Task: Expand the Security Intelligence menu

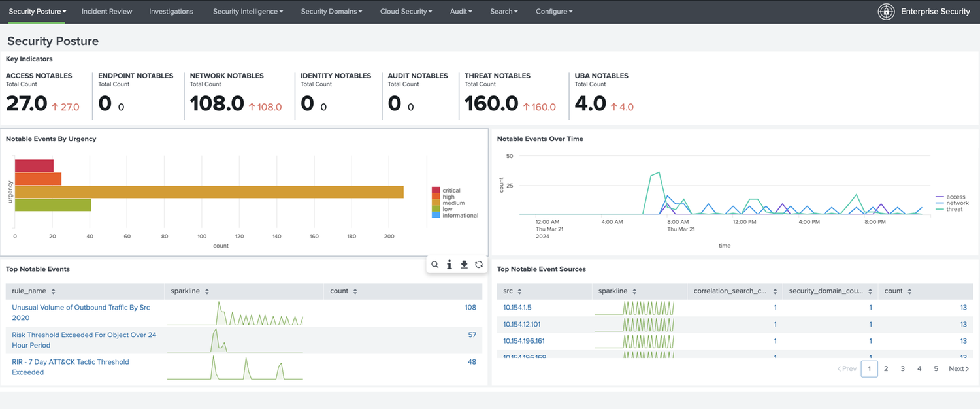Action: click(x=248, y=12)
